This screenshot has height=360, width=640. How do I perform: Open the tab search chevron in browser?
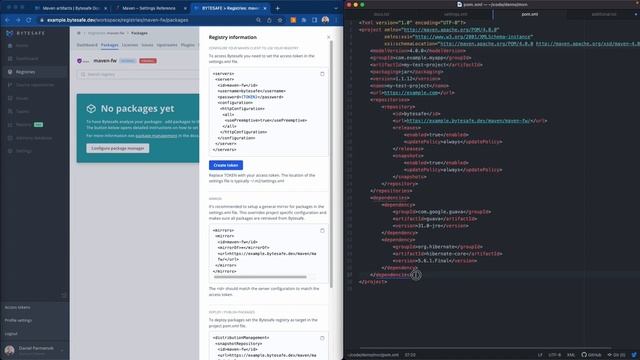point(336,8)
